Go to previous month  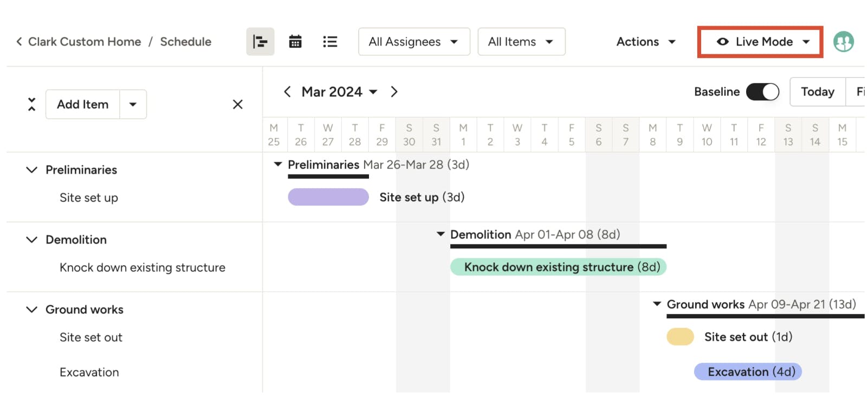point(287,92)
